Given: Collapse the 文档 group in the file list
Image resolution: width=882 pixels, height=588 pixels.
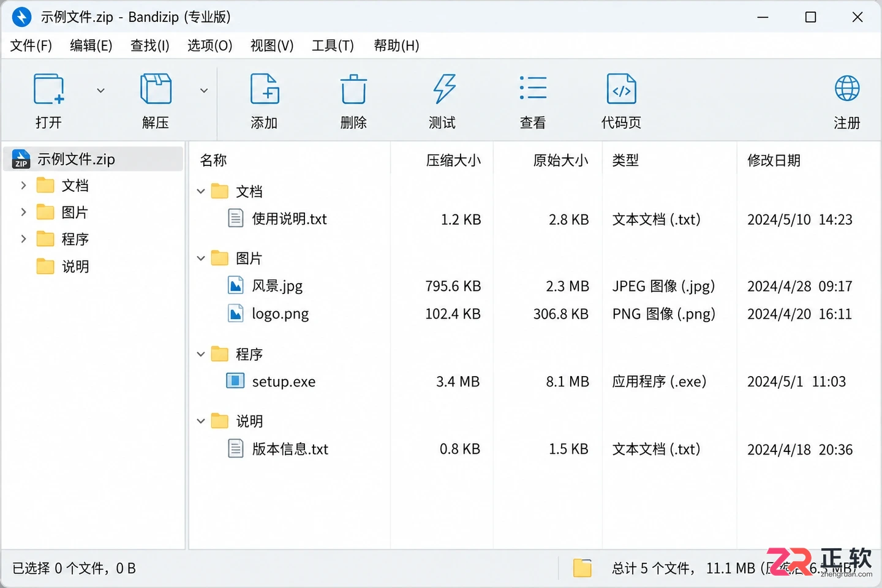Looking at the screenshot, I should pos(201,191).
